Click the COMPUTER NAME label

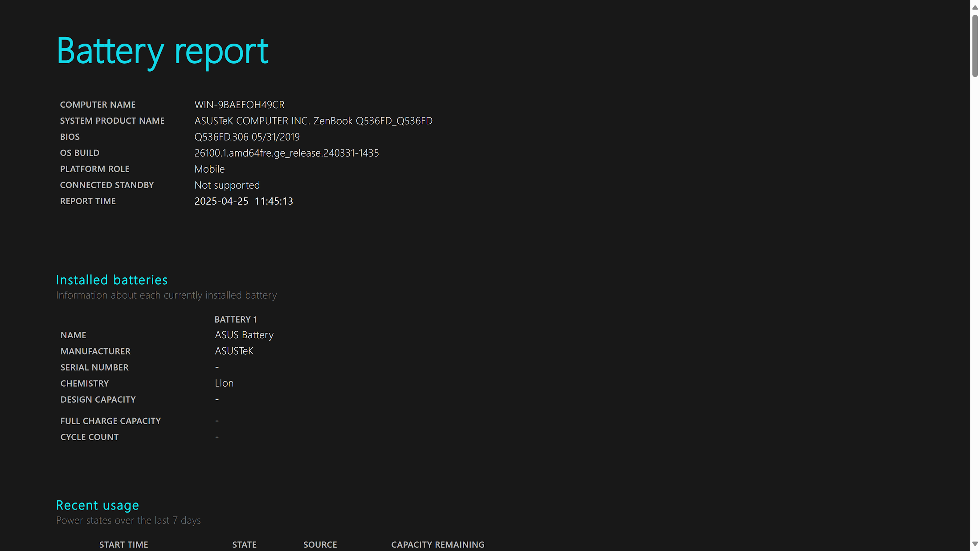(x=98, y=105)
